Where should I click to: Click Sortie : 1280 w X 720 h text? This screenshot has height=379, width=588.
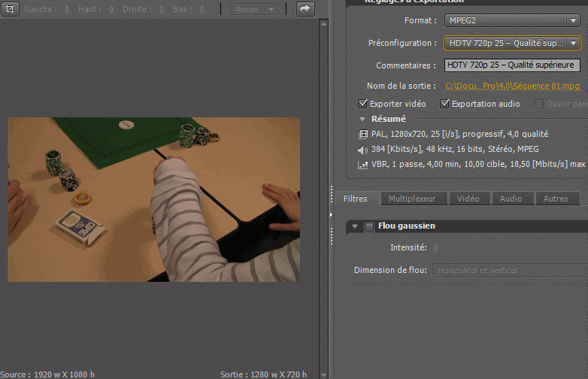(263, 374)
